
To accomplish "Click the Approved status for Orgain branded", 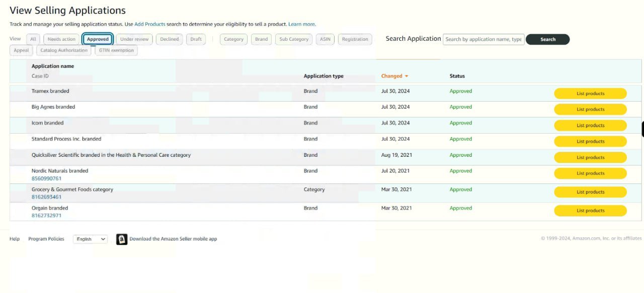I will [x=461, y=208].
